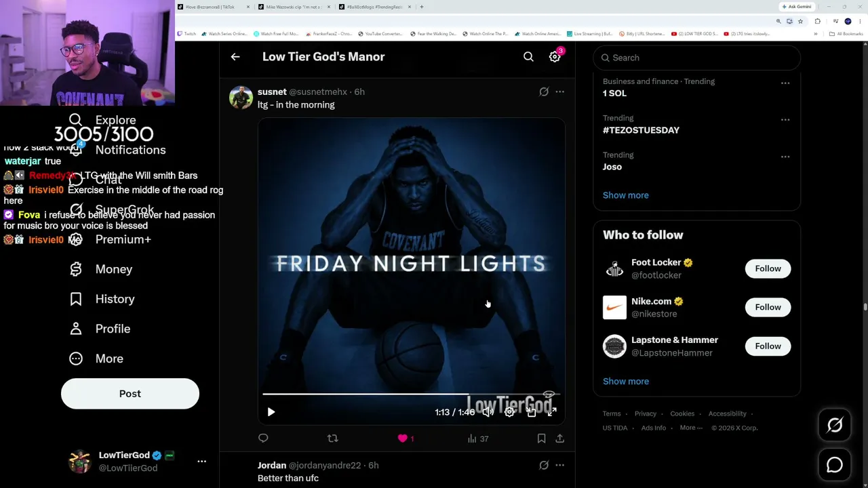The height and width of the screenshot is (488, 868).
Task: Open more options for 1 SOL trend
Action: coord(785,83)
